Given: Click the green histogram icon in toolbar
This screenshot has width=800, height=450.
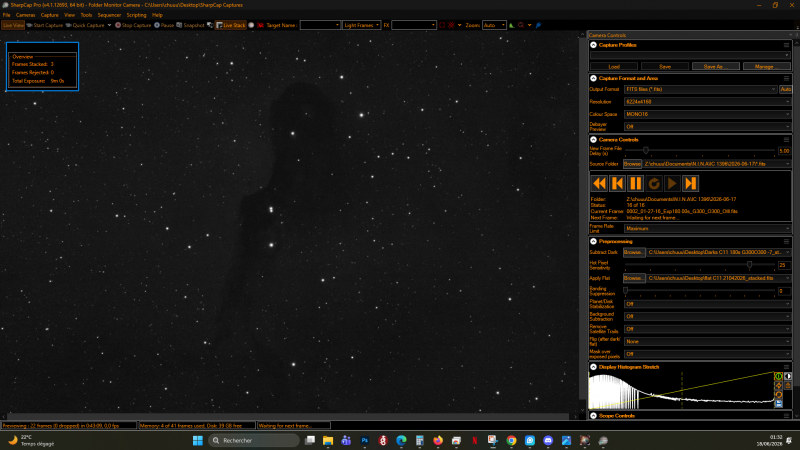Looking at the screenshot, I should point(511,25).
